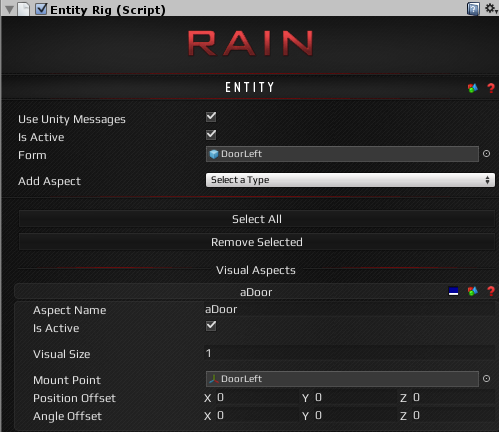Screen dimensions: 499x432
Task: Click the Entity section colored shapes icon
Action: click(x=473, y=88)
